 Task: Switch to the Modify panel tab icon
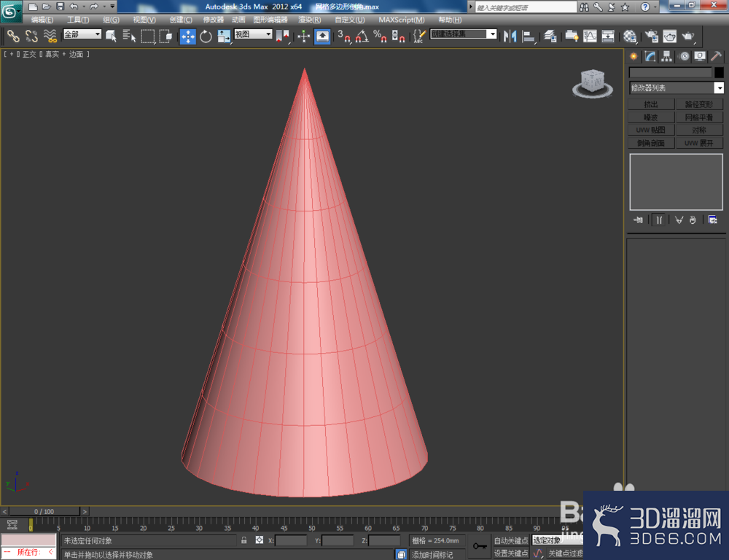650,57
